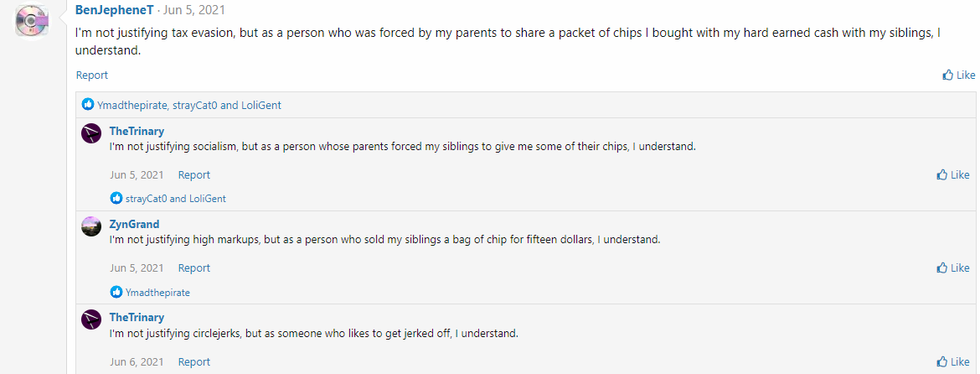
Task: Open ZynGrand username link
Action: pos(134,225)
